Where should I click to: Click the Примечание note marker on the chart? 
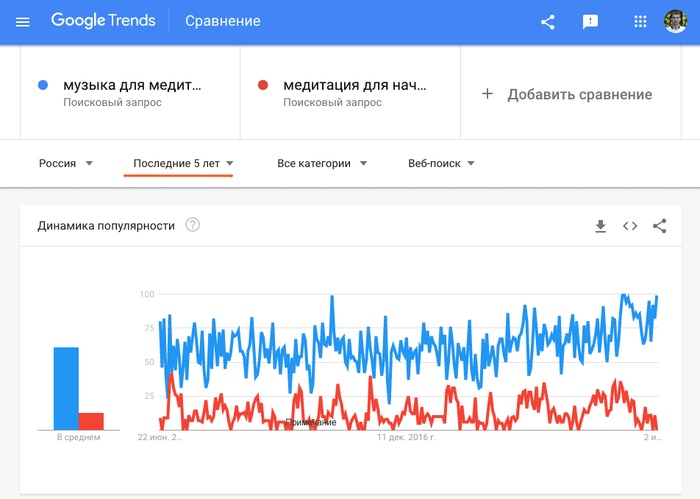tap(310, 422)
